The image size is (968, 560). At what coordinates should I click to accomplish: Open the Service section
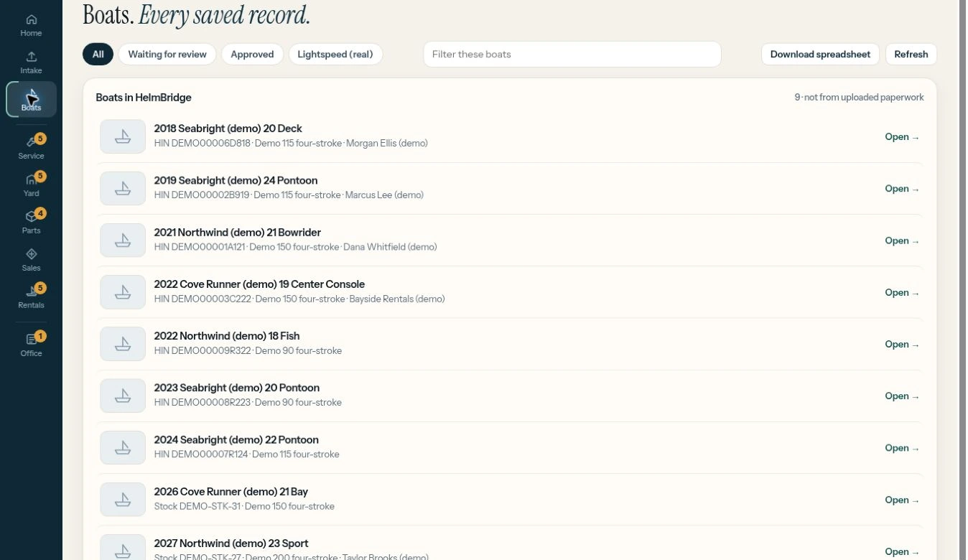tap(31, 147)
